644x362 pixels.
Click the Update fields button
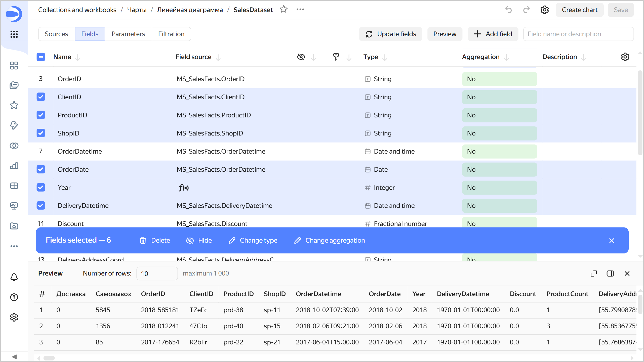(390, 34)
